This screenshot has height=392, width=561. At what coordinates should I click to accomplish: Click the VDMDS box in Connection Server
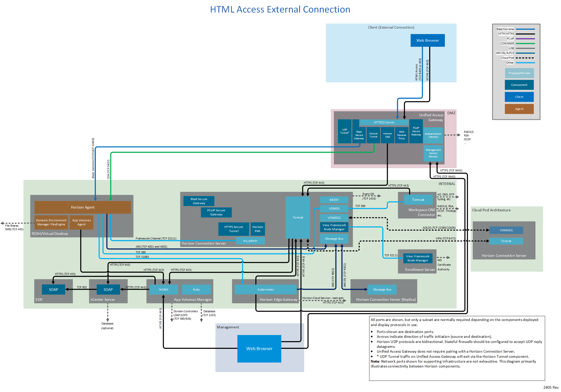tap(334, 209)
